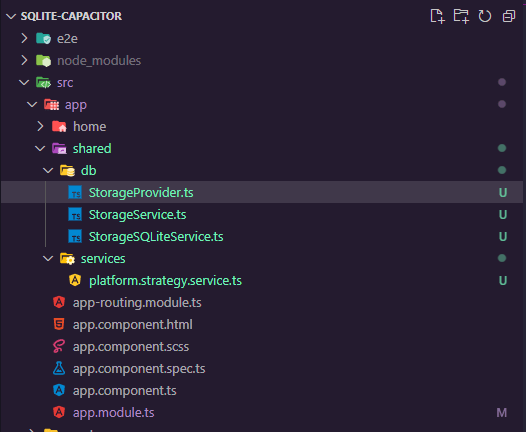Viewport: 526px width, 432px height.
Task: Select the db folder label
Action: point(89,170)
